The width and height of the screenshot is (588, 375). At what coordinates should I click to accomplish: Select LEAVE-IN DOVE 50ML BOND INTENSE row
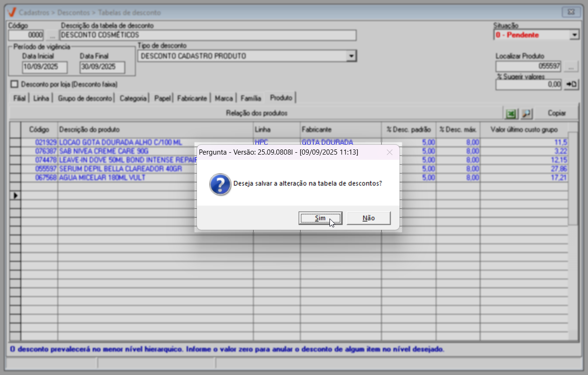(127, 160)
